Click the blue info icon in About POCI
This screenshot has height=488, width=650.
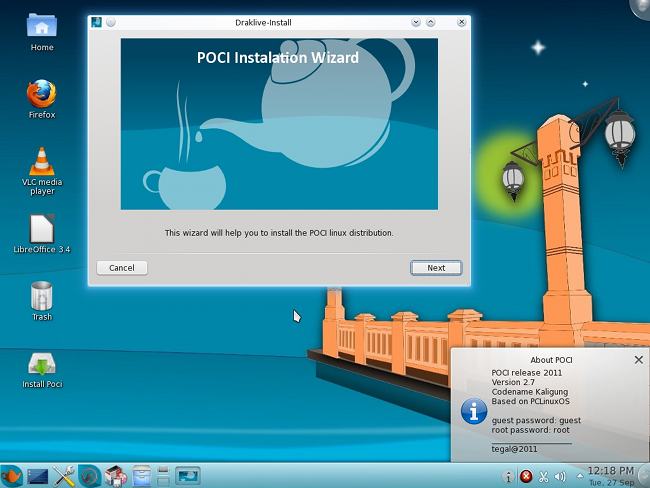click(x=474, y=411)
